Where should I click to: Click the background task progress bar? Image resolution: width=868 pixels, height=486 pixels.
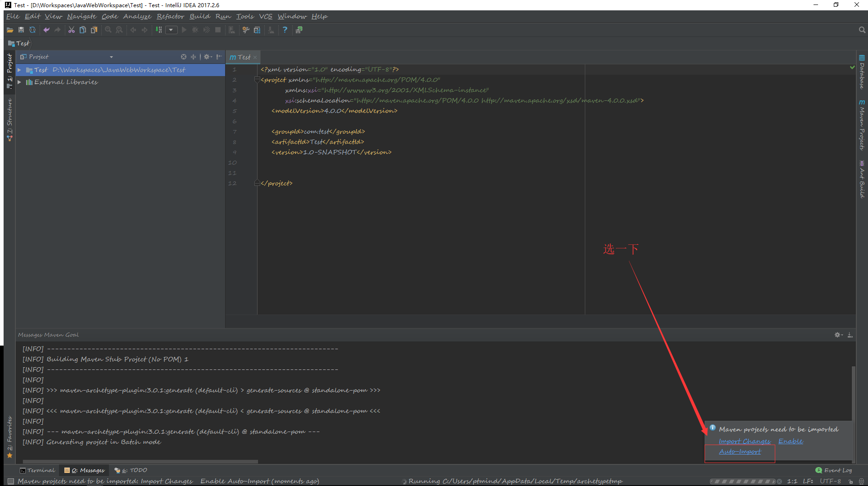click(743, 481)
